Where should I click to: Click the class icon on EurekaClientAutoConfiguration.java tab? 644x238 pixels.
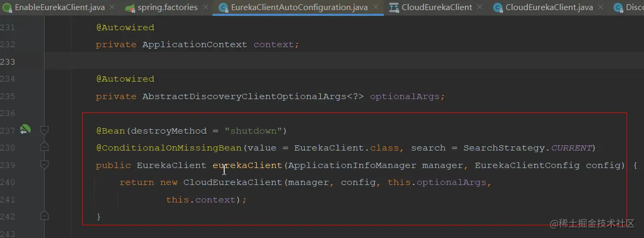[223, 7]
